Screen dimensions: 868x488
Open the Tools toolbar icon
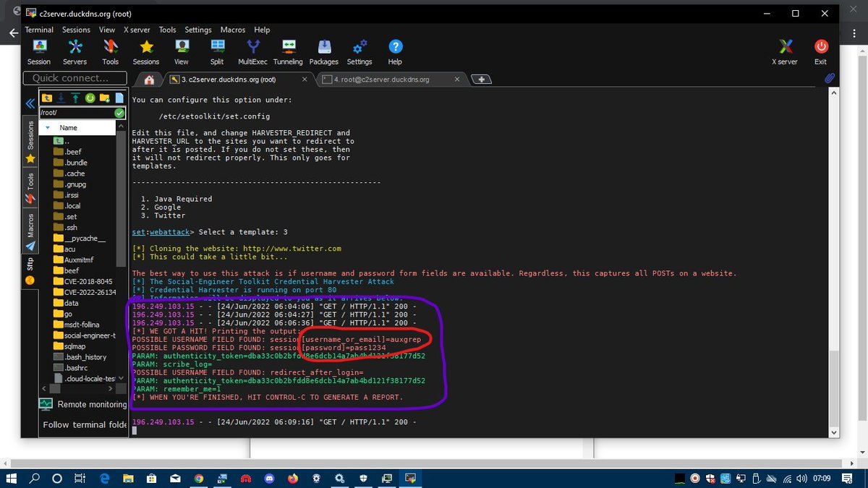(x=110, y=52)
